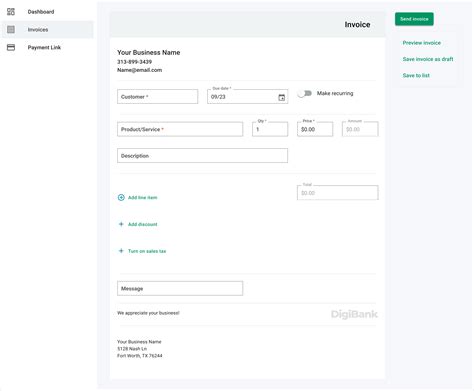Click the Total field
Screen dimensions: 474x391
click(338, 193)
